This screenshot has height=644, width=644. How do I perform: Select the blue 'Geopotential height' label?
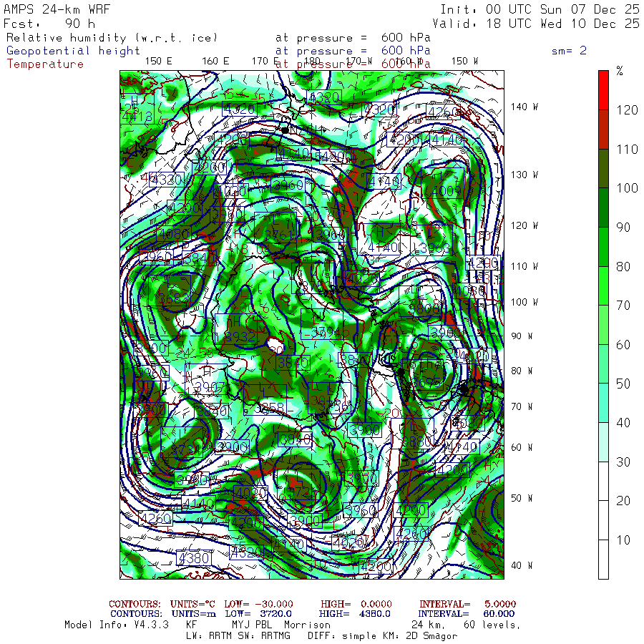(x=73, y=51)
